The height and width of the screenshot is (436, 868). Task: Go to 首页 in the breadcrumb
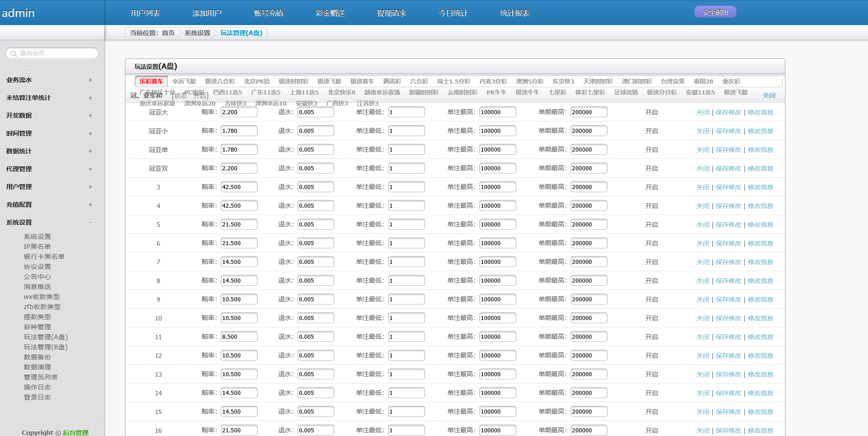[168, 33]
